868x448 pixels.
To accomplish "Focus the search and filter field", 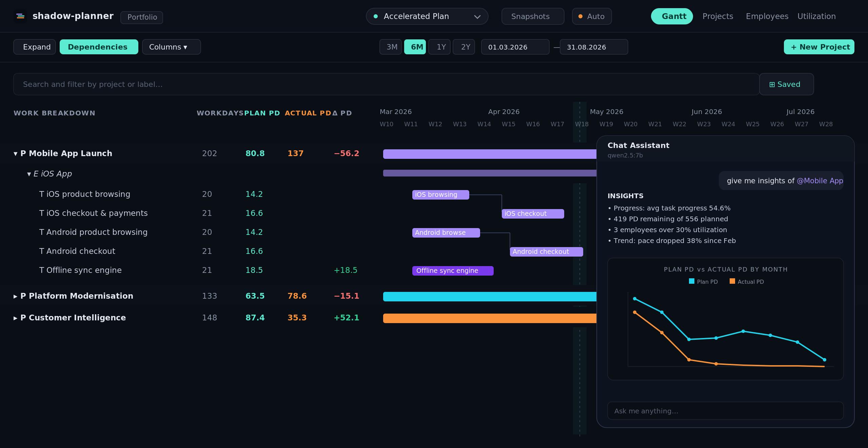I will (386, 84).
